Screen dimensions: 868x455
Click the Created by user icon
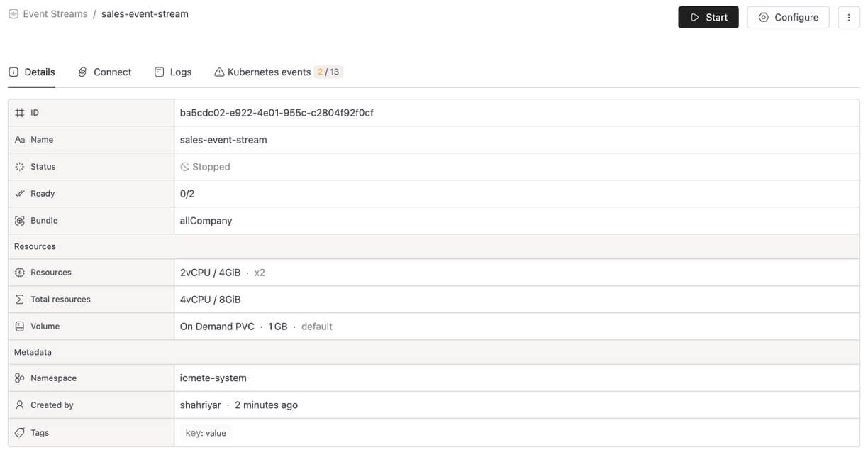point(20,405)
